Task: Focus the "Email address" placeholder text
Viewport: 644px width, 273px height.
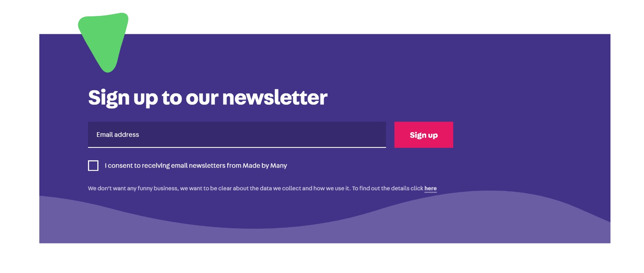Action: (x=118, y=135)
